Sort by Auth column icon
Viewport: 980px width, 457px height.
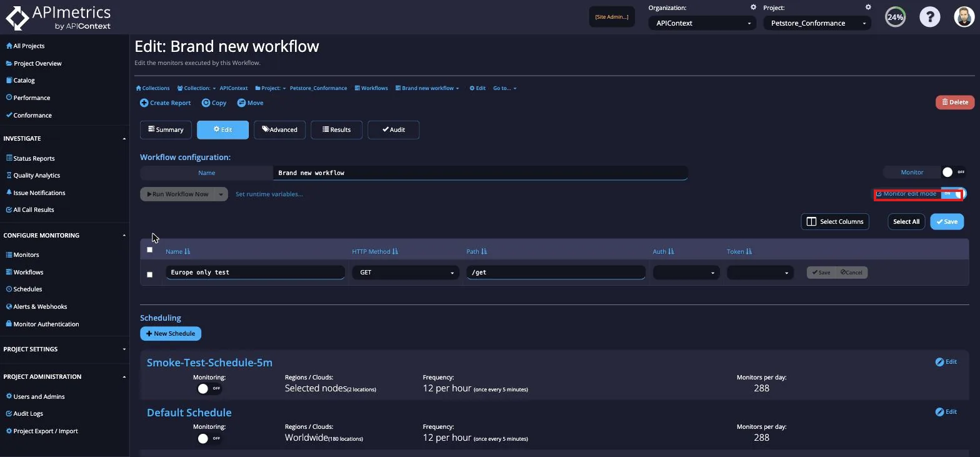[x=671, y=251]
